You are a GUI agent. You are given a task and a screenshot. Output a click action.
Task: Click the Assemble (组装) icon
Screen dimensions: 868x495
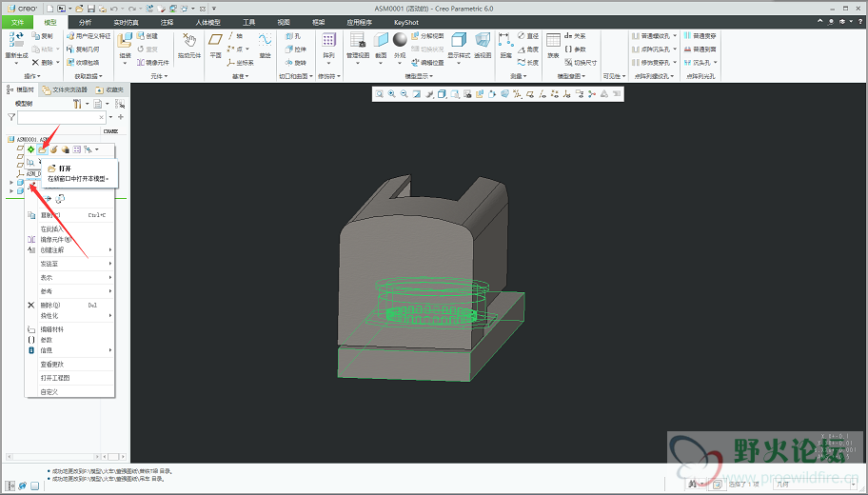(x=125, y=40)
